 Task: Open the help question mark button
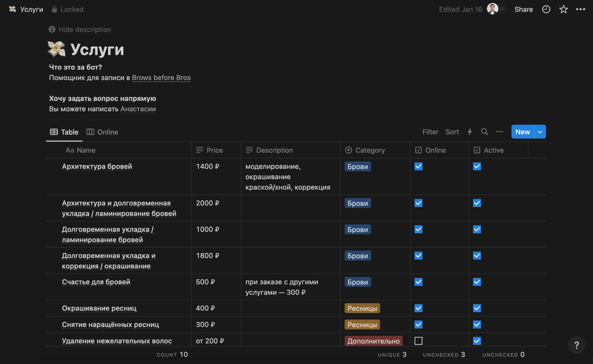(576, 346)
